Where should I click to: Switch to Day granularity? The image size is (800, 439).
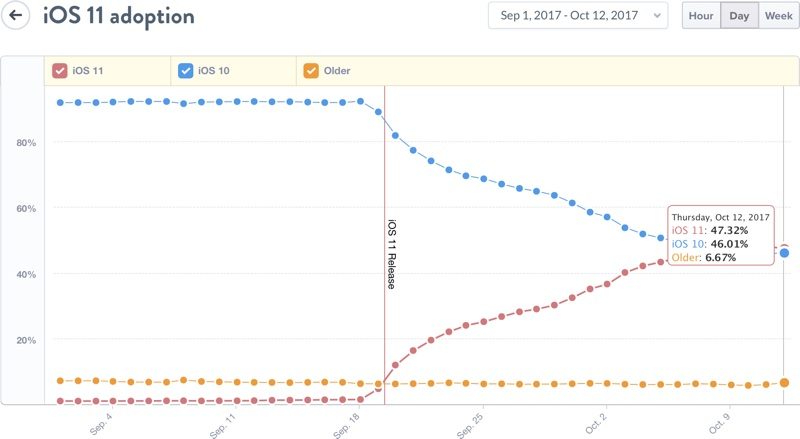tap(739, 16)
